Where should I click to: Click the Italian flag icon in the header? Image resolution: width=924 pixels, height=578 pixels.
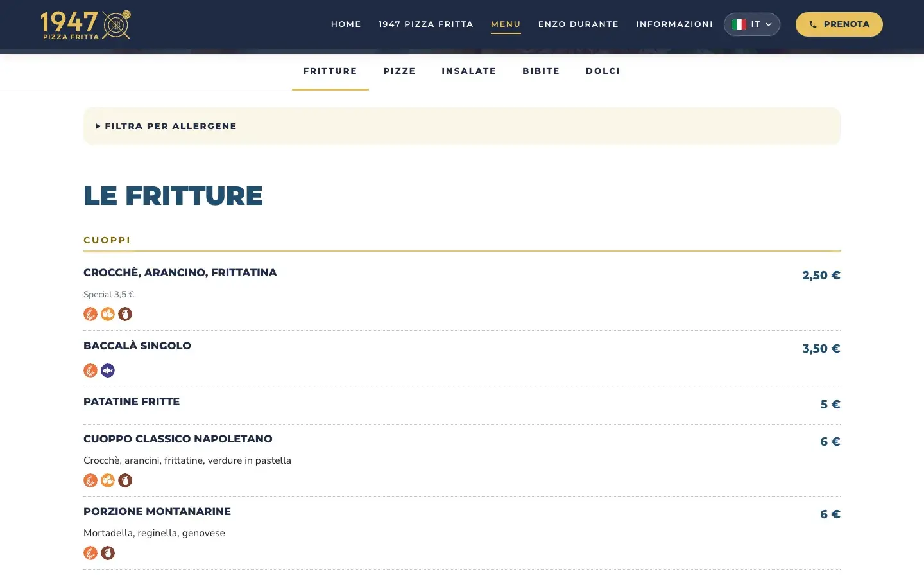pos(739,24)
